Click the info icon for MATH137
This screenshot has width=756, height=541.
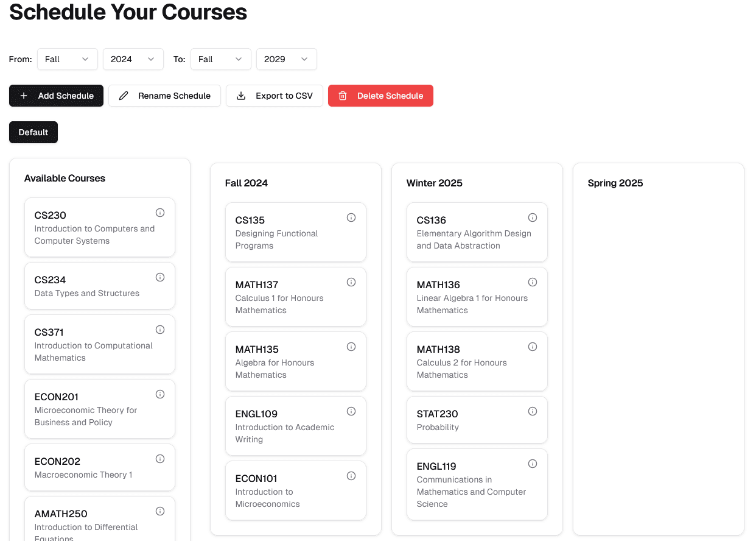[351, 281]
